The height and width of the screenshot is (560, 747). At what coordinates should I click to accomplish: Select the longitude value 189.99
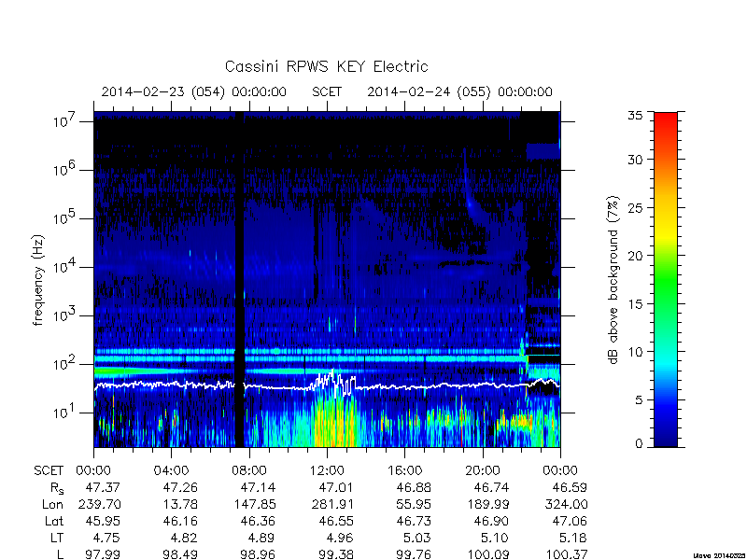[487, 504]
